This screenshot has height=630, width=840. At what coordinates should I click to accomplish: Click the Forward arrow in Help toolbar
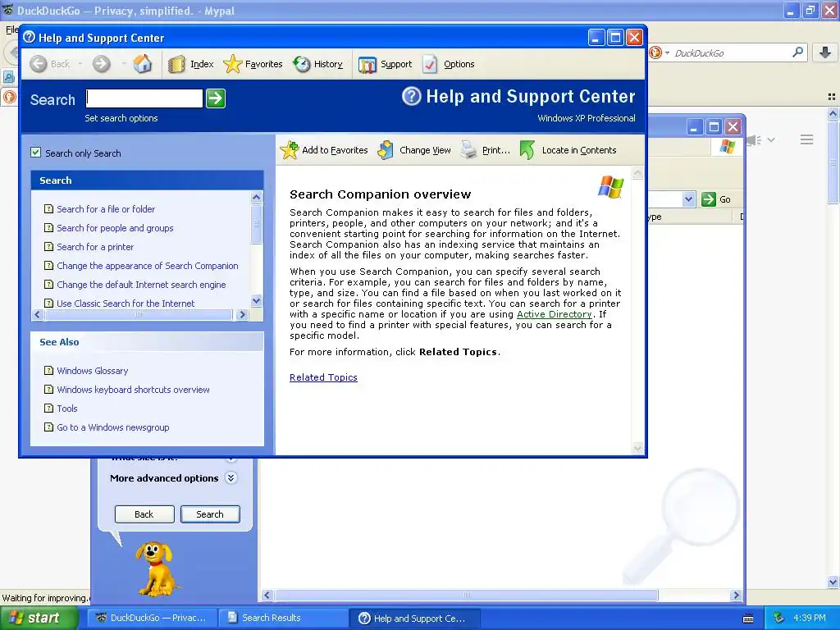[x=101, y=64]
